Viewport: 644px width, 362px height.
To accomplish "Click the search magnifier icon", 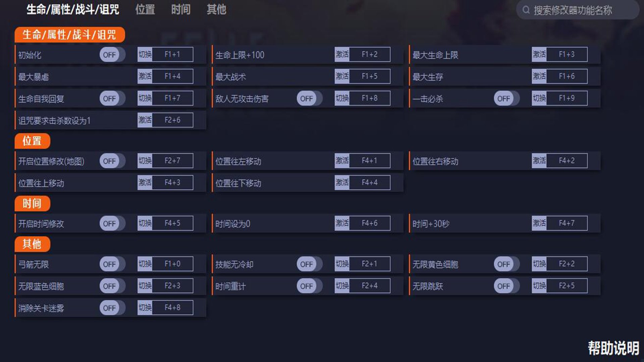I will (x=526, y=10).
